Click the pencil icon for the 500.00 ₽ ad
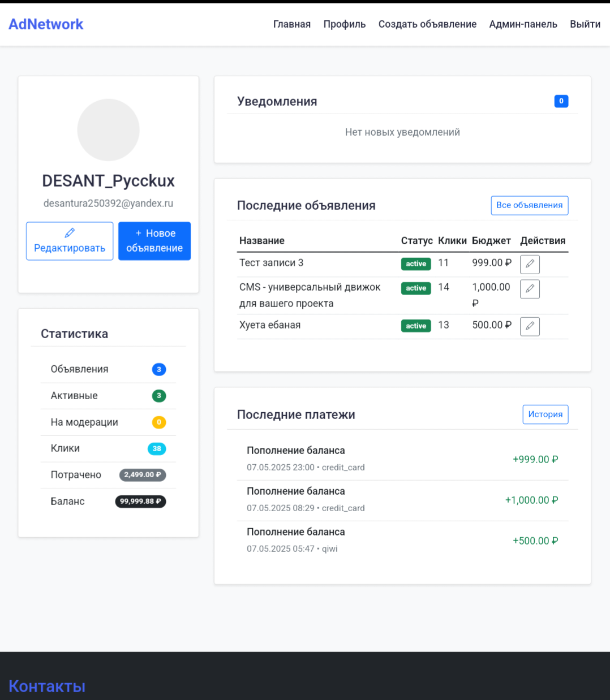 pos(530,326)
